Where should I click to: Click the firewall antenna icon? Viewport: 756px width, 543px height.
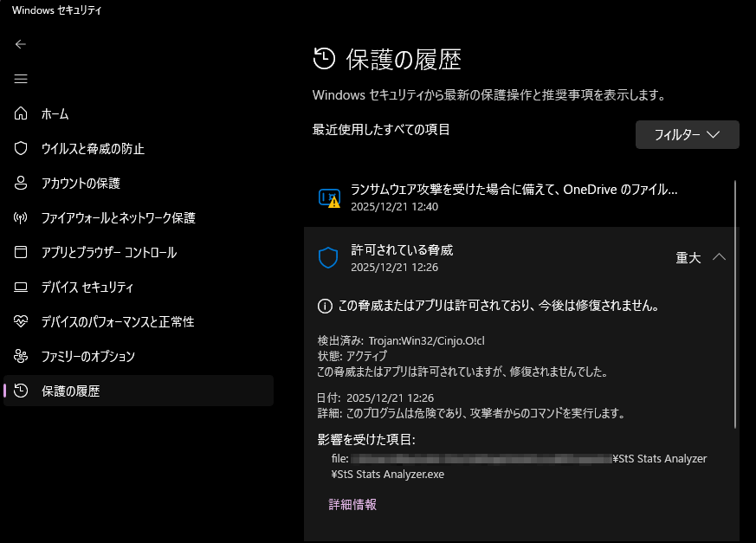[21, 217]
